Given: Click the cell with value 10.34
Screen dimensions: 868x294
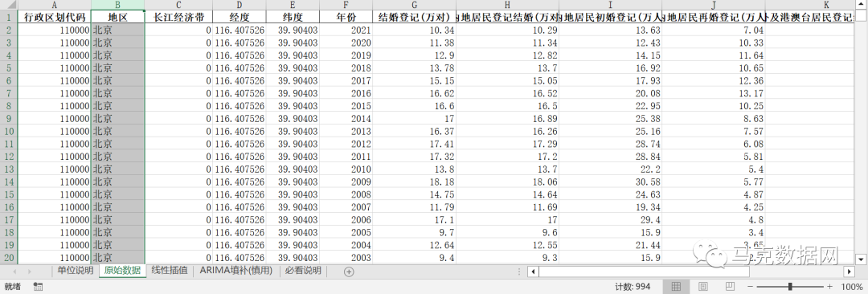Looking at the screenshot, I should pos(414,30).
